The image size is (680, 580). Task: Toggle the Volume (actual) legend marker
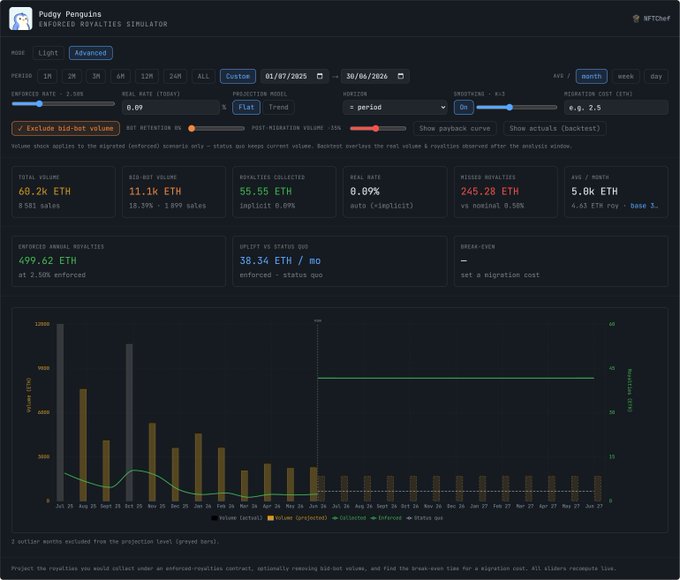214,518
